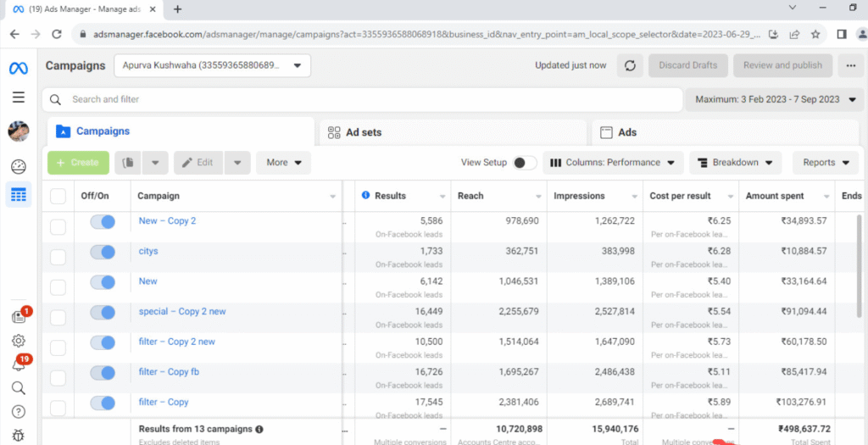
Task: Open Notifications bell with 19 badge
Action: [18, 365]
